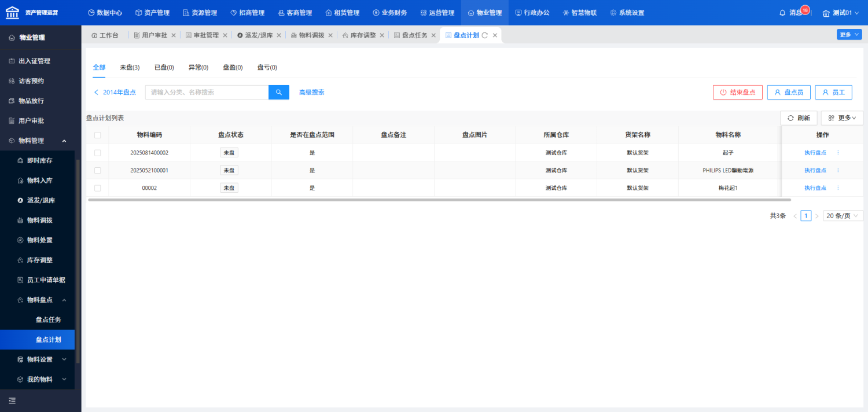Switch to the 盘亏(0) filter tab

pos(267,68)
